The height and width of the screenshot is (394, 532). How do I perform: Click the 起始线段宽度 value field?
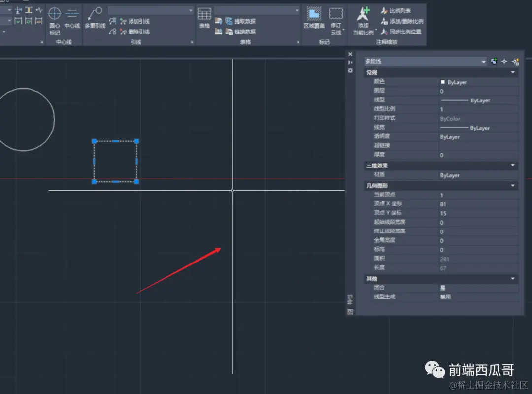(478, 223)
